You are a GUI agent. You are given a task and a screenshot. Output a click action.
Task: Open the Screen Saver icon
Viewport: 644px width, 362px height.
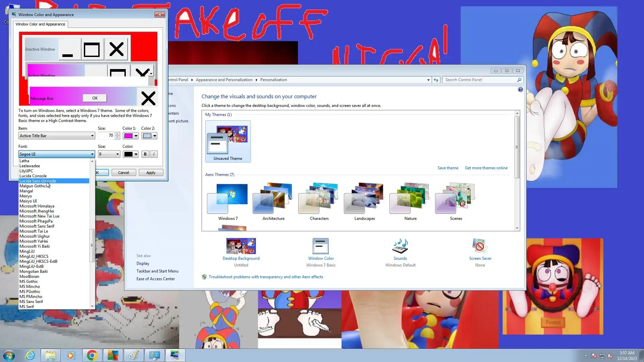click(480, 246)
